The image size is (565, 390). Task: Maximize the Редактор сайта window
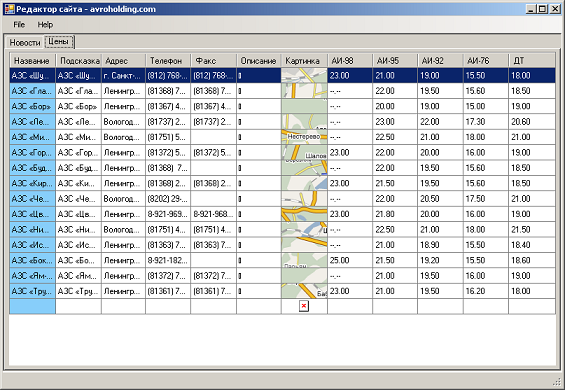[542, 9]
